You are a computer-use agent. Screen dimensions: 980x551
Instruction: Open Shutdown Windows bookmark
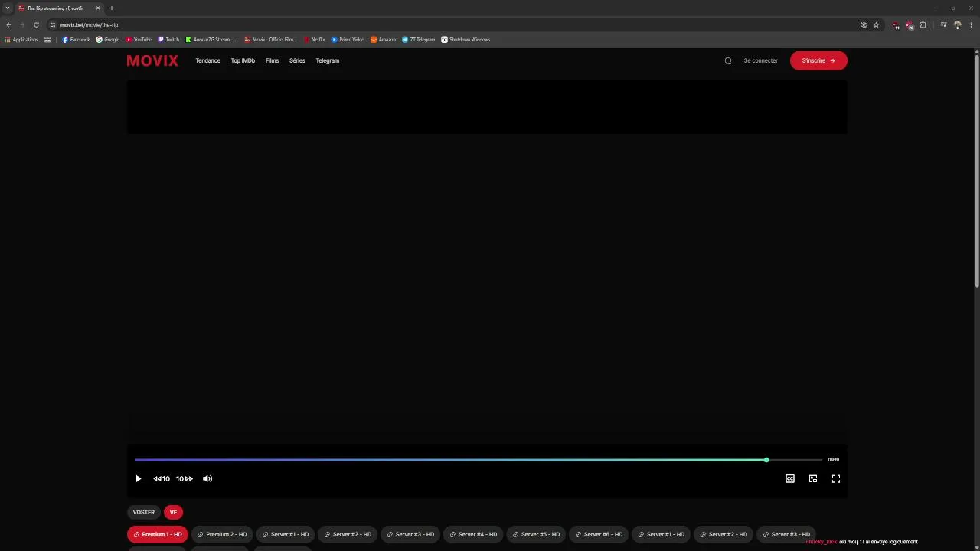pyautogui.click(x=465, y=40)
